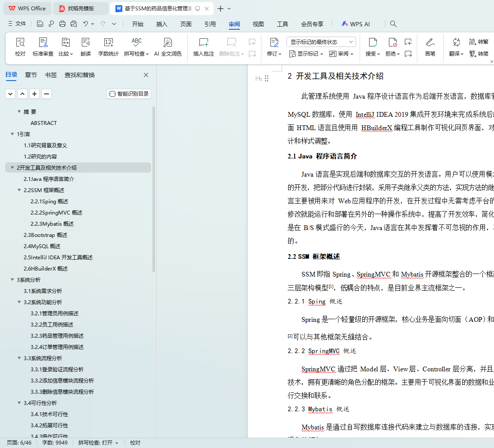Image resolution: width=494 pixels, height=448 pixels.
Task: Click 校对 in the status bar
Action: (x=135, y=443)
